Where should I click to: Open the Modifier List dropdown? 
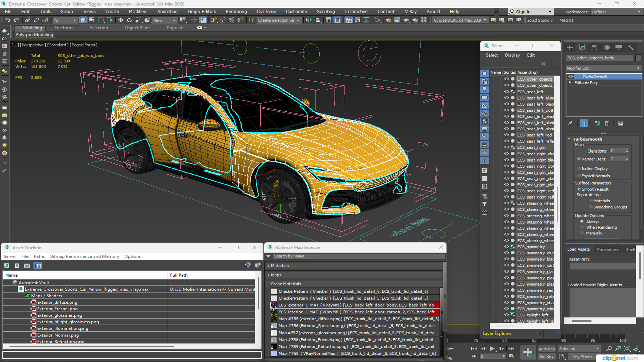(x=603, y=68)
